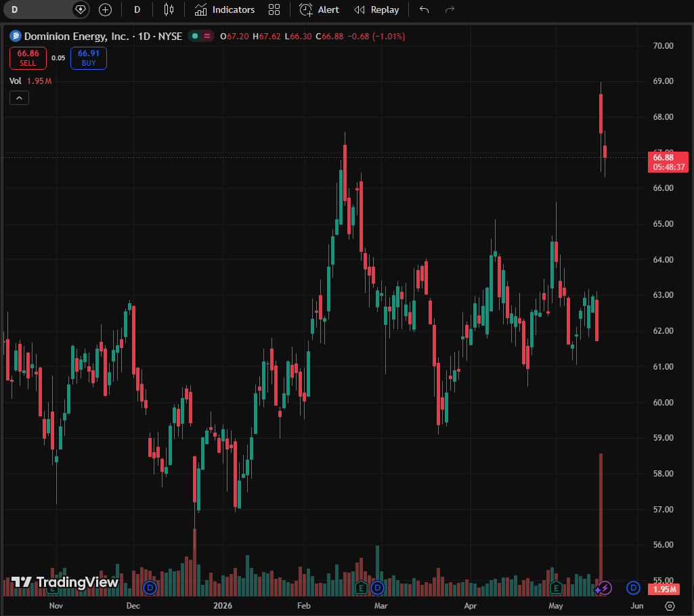Click the high price H67.62 value
This screenshot has height=616, width=694.
(x=267, y=37)
